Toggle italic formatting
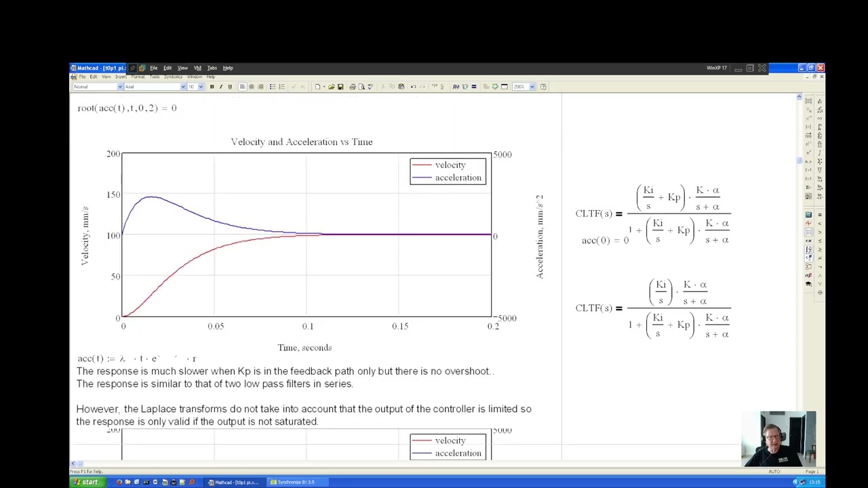 click(x=221, y=86)
